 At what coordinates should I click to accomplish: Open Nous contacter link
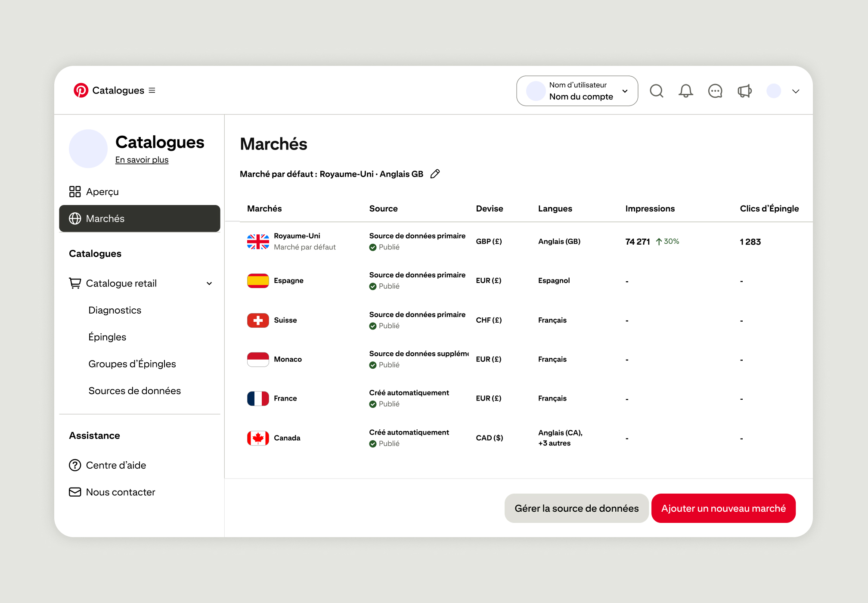tap(121, 492)
